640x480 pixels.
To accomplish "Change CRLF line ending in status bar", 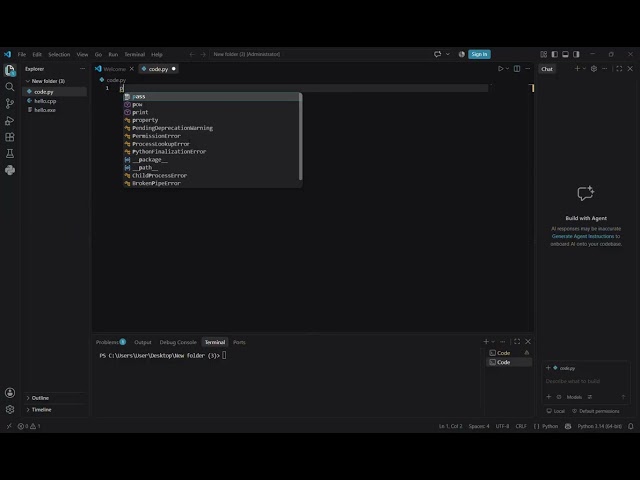I will click(521, 426).
